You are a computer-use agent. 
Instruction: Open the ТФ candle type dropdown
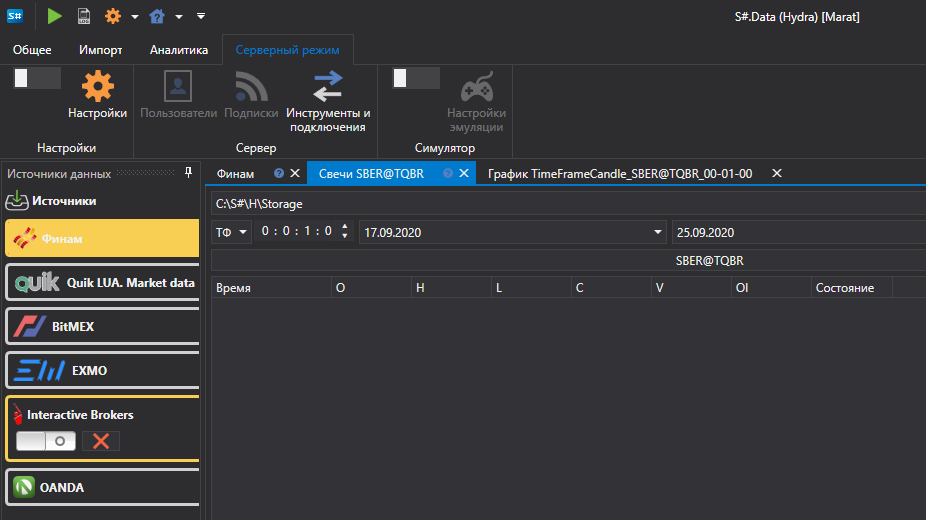pos(232,232)
